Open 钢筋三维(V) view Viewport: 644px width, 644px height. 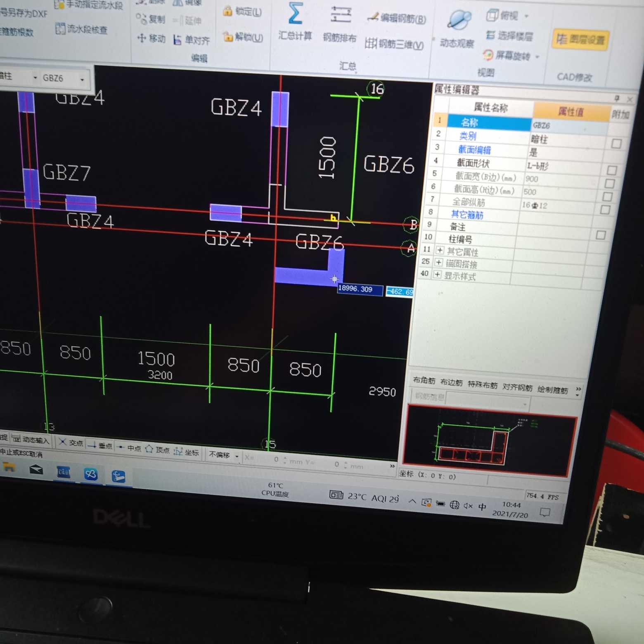[394, 44]
